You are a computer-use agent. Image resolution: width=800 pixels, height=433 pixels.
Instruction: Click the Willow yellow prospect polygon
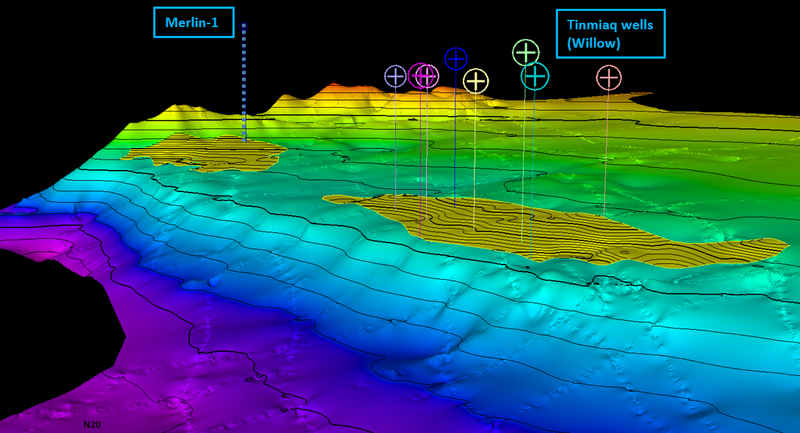click(x=556, y=232)
